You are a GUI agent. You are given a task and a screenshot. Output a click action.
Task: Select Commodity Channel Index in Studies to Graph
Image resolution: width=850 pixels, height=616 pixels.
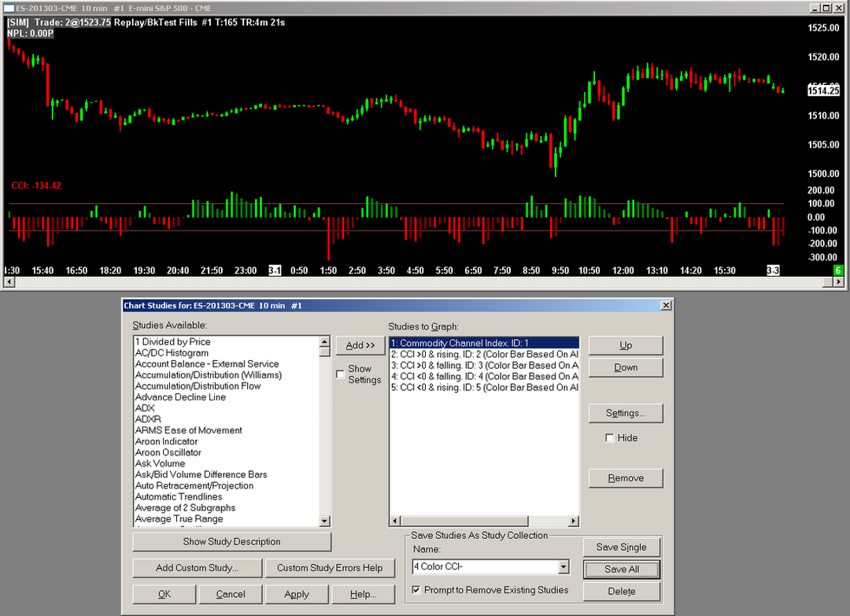(x=483, y=343)
